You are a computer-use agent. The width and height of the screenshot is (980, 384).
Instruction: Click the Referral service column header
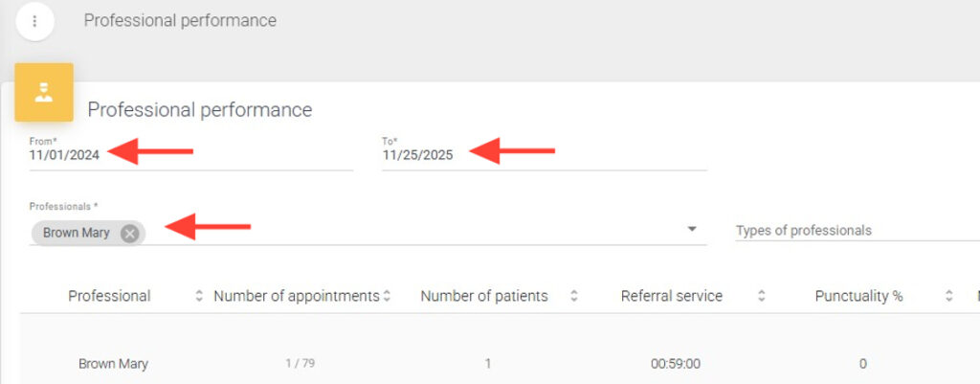(672, 296)
